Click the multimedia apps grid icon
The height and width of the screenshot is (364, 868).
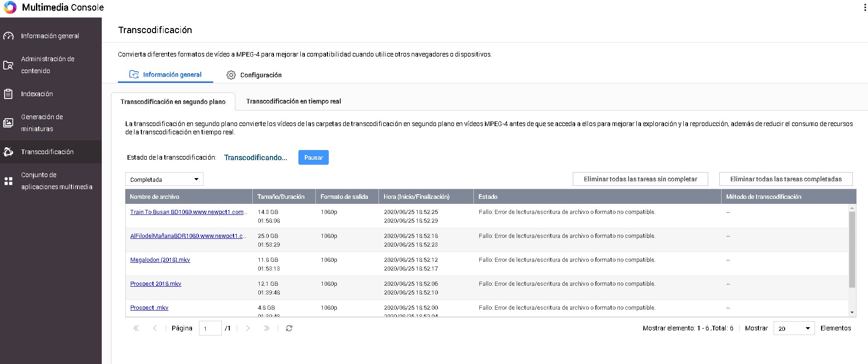coord(8,181)
